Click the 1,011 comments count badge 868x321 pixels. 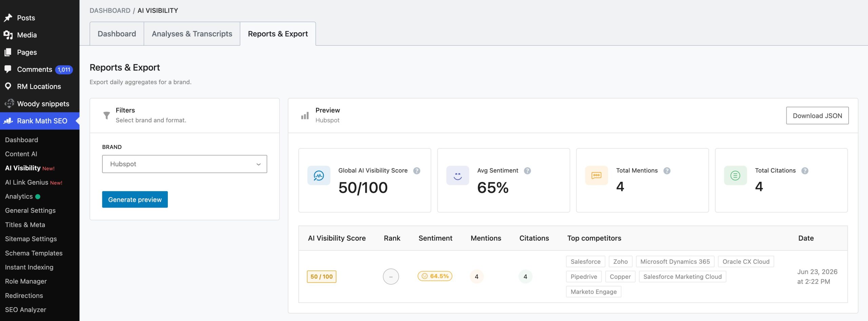(64, 69)
